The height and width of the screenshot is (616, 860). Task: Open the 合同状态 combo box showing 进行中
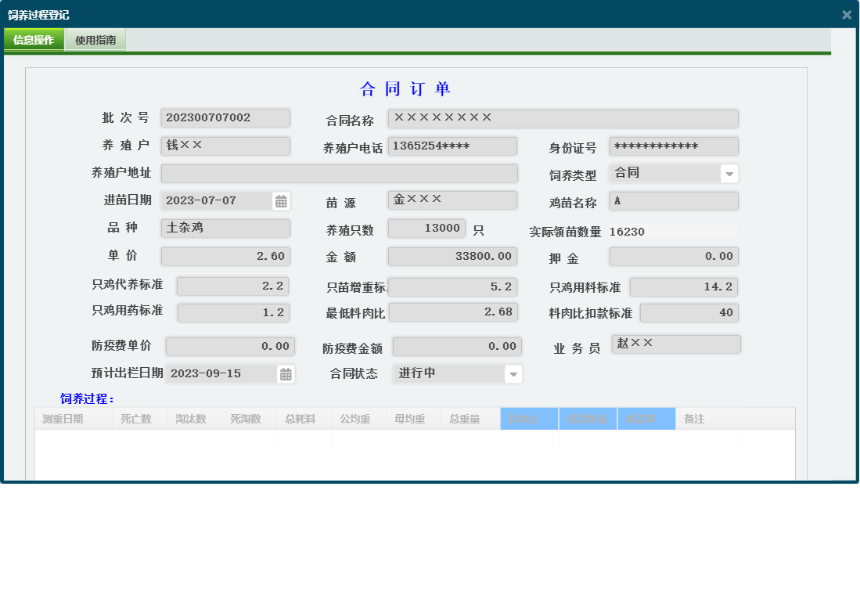click(446, 373)
